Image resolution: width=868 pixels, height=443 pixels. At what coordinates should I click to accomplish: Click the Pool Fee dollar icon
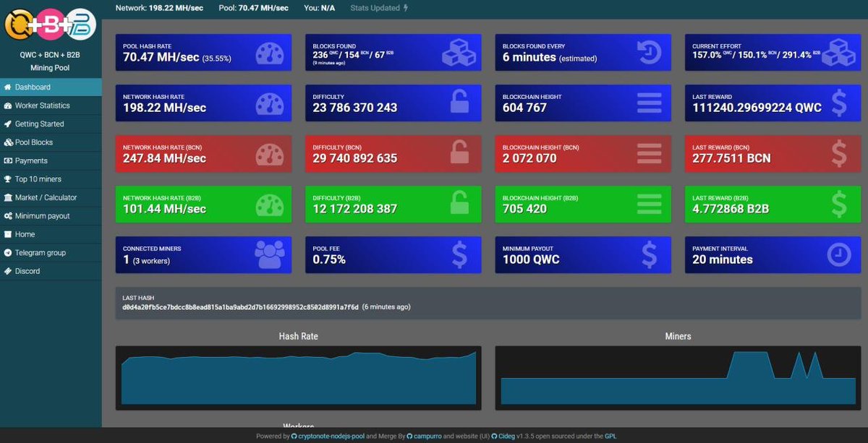coord(459,255)
